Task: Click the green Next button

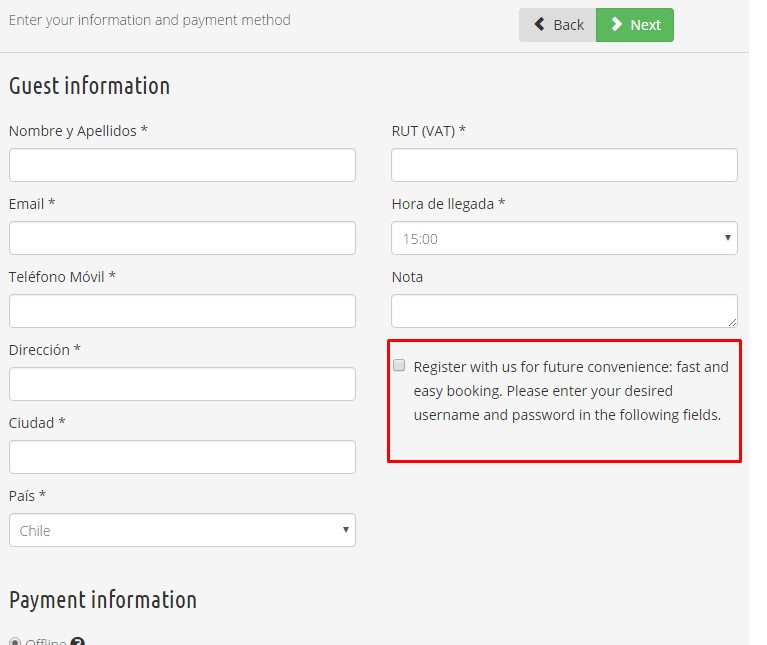Action: pyautogui.click(x=635, y=25)
